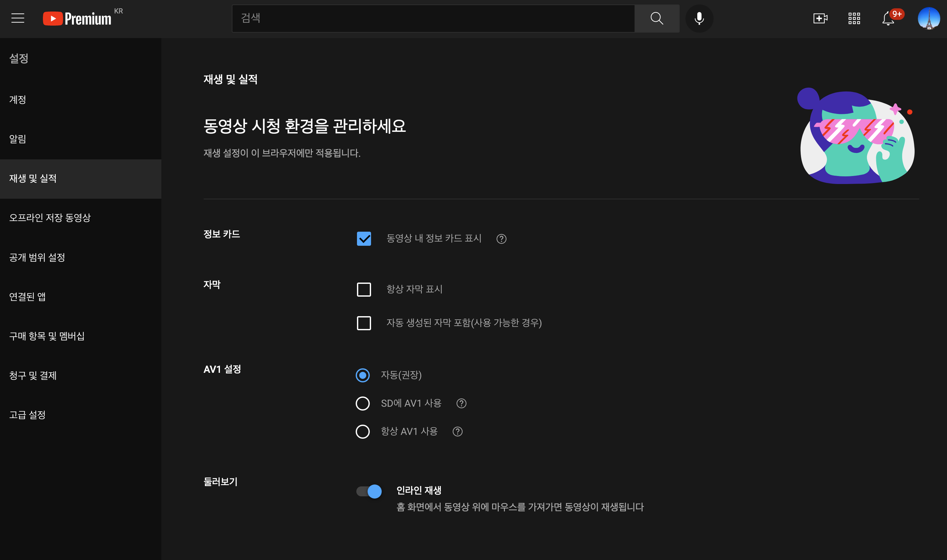
Task: Open notifications bell with 9+ badge
Action: click(x=888, y=19)
